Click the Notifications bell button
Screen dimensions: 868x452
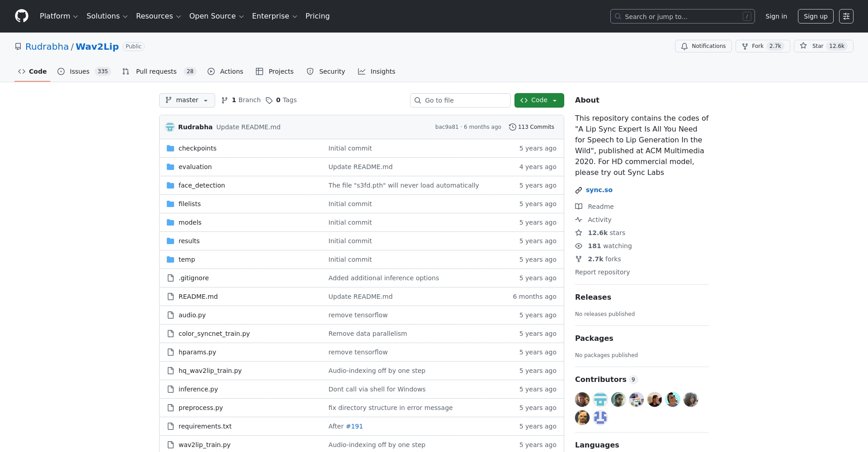click(703, 46)
